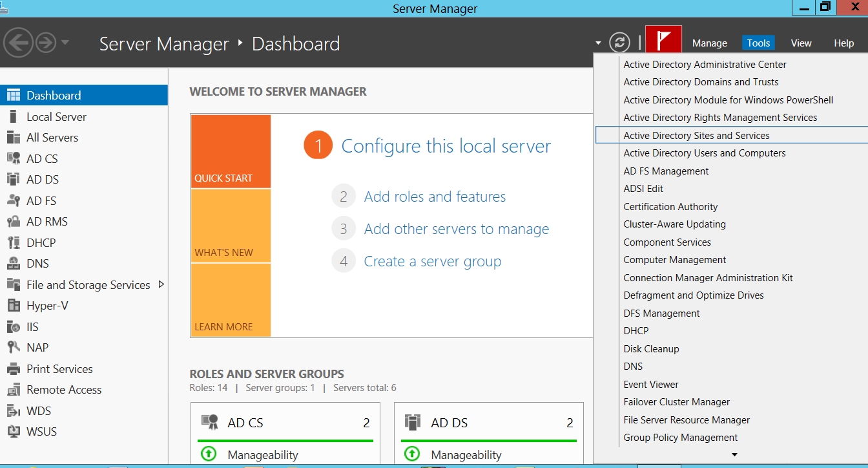Screen dimensions: 868x468
Task: Click the Back navigation arrow
Action: click(18, 43)
